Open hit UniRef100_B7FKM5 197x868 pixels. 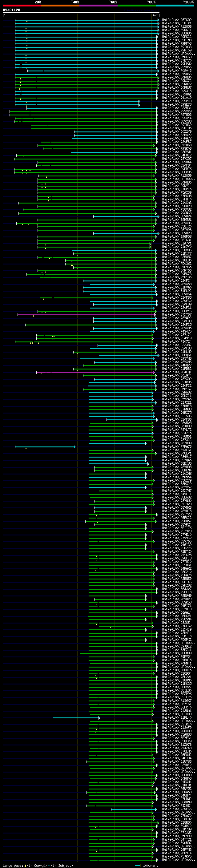tap(177, 196)
